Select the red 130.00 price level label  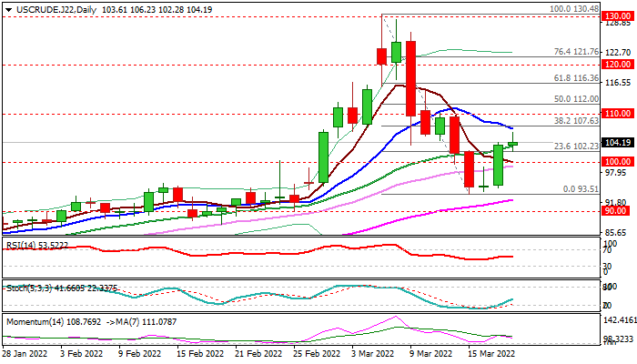[618, 16]
